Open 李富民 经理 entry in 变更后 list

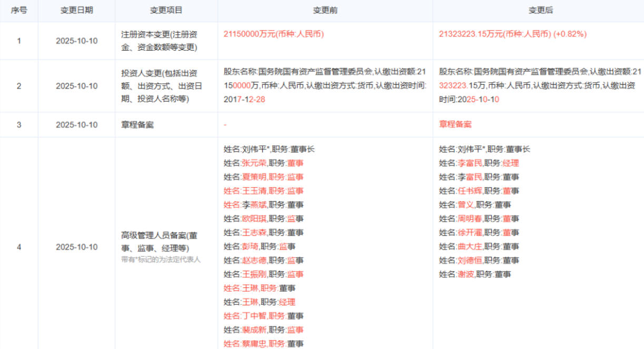479,163
